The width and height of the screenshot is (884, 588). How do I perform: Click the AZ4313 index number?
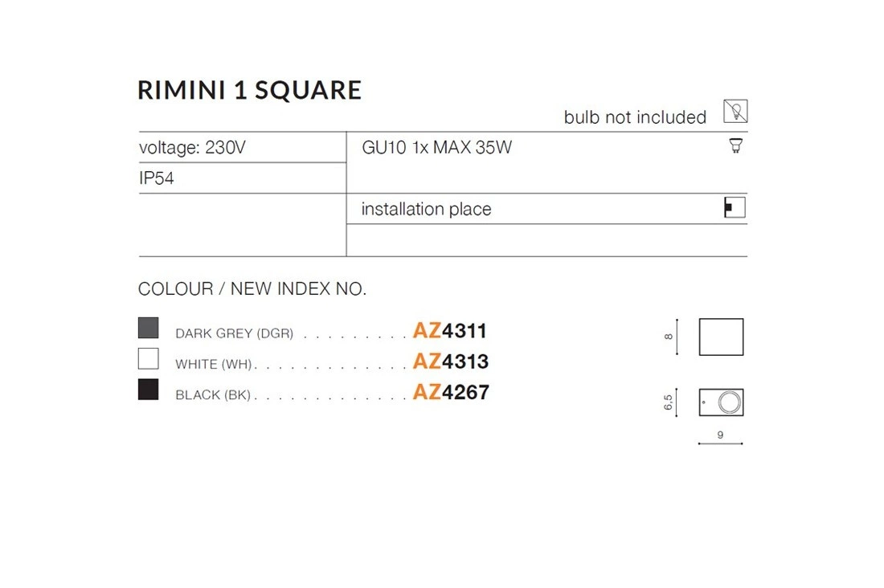(450, 361)
